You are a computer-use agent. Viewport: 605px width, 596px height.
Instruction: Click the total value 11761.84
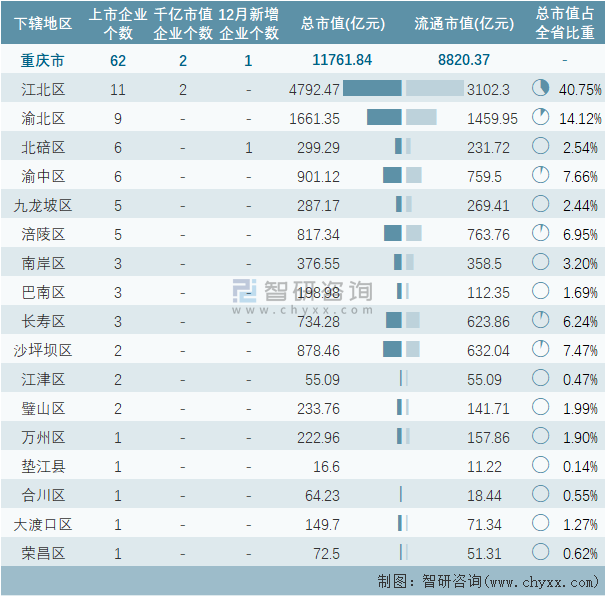(x=342, y=60)
